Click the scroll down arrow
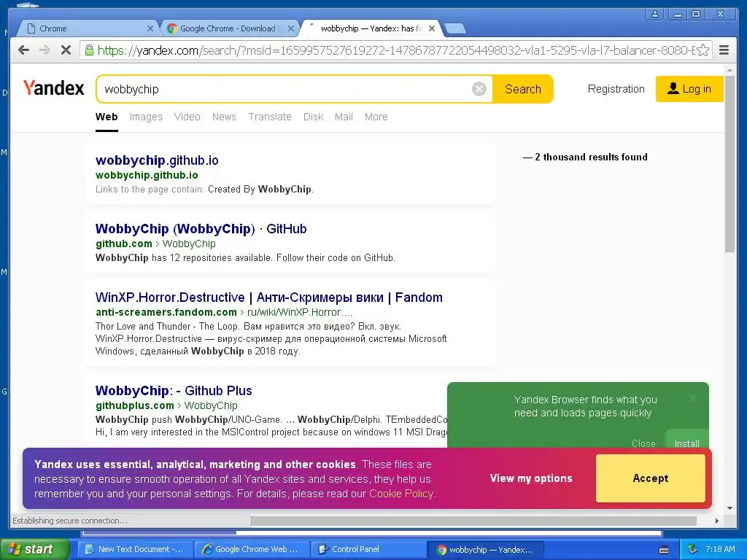 pyautogui.click(x=729, y=508)
